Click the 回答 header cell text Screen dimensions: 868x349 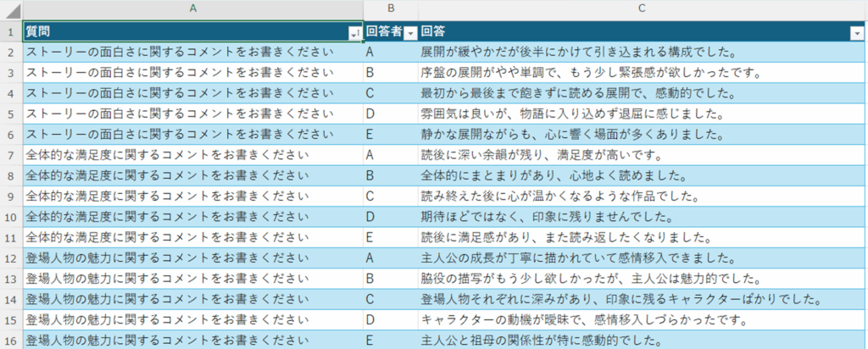(x=433, y=32)
